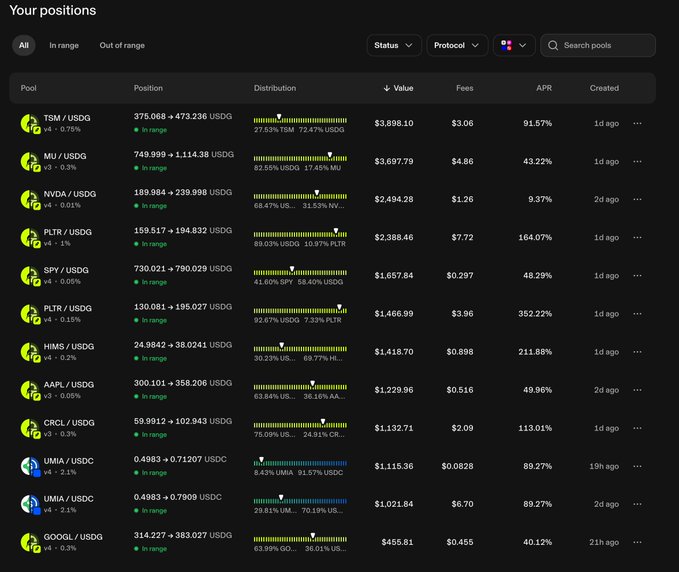Switch to In range tab
The width and height of the screenshot is (679, 572).
click(x=64, y=45)
